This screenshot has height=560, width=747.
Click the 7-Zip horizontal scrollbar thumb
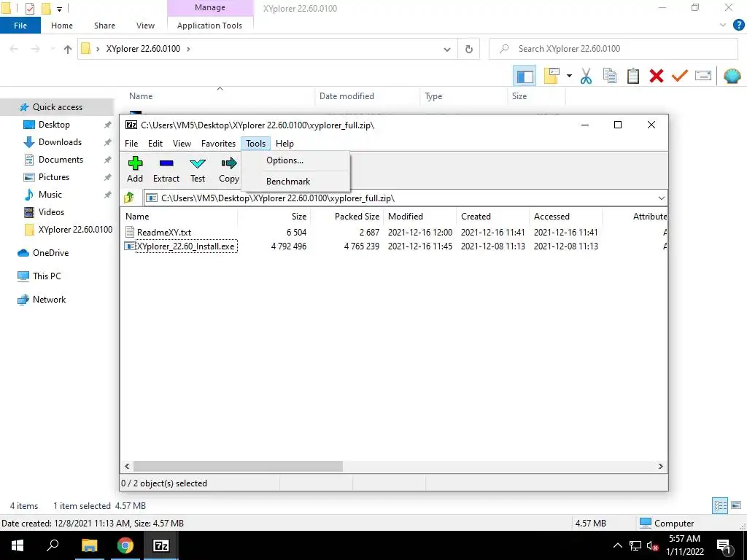pos(238,466)
